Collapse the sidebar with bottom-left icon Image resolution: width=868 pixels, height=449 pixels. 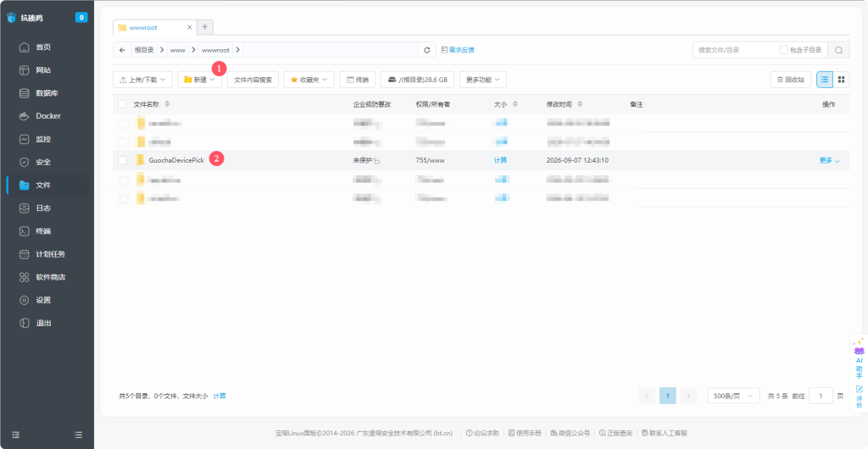[16, 435]
